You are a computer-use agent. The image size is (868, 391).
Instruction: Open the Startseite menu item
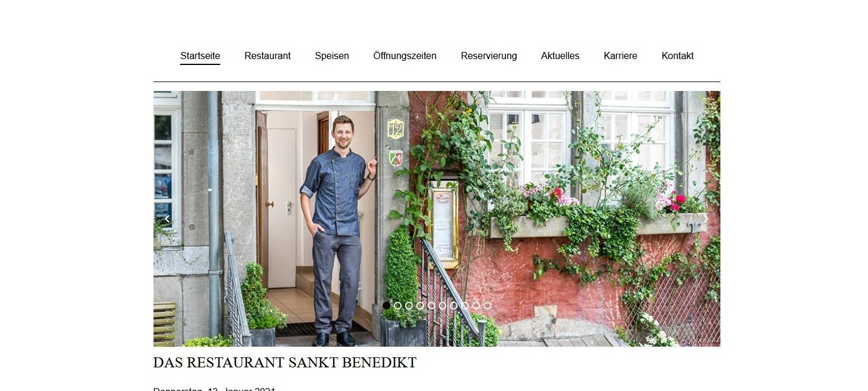click(200, 56)
